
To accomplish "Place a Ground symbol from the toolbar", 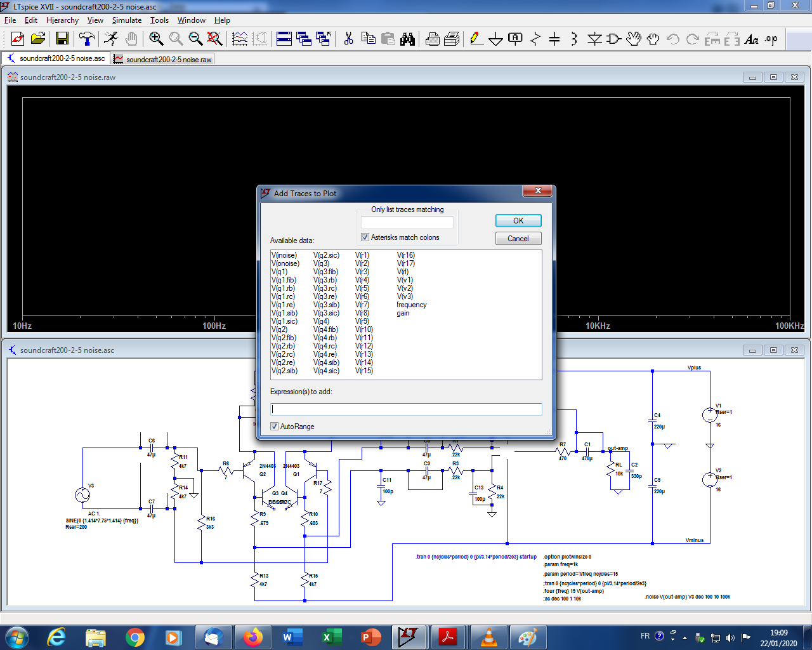I will (x=496, y=39).
